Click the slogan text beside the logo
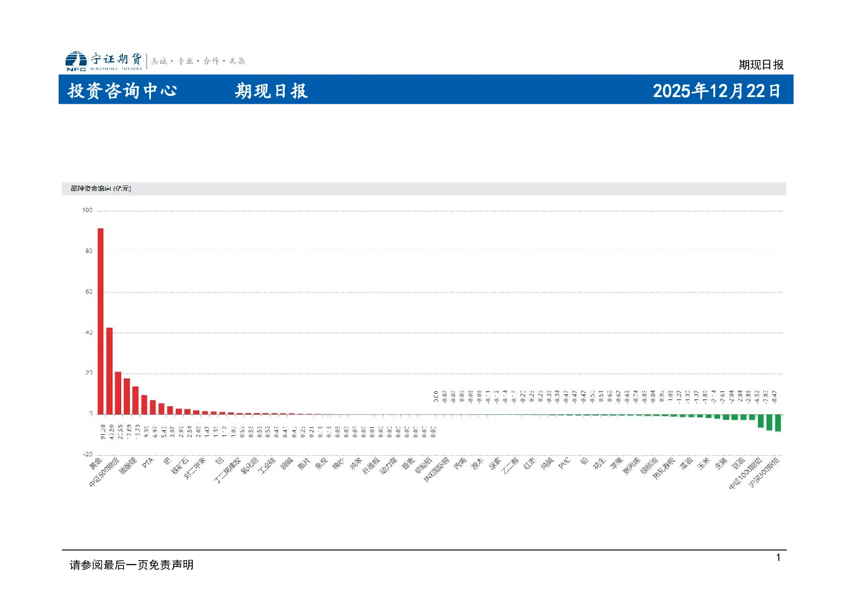The width and height of the screenshot is (868, 614). tap(198, 61)
